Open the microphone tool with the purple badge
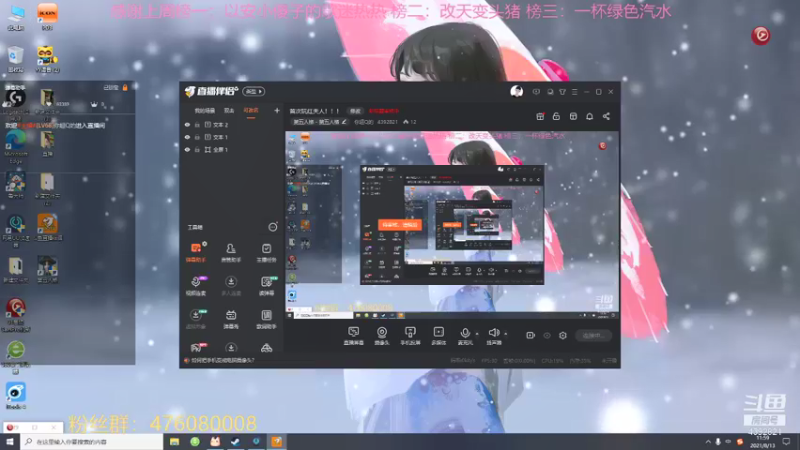 (x=195, y=286)
